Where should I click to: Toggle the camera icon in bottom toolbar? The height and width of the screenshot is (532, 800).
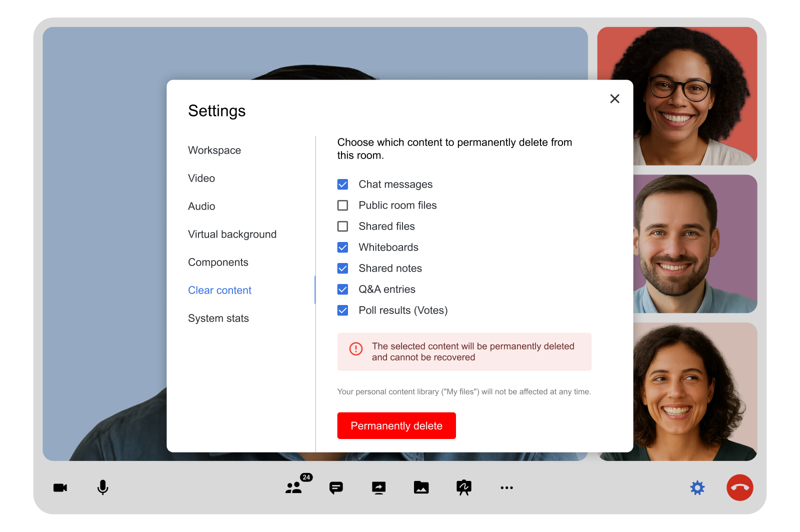[60, 487]
